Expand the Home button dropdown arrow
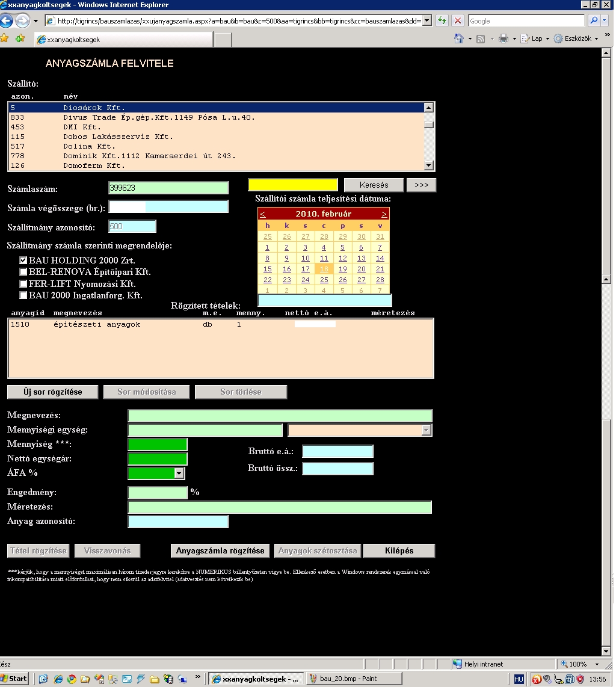 coord(470,39)
